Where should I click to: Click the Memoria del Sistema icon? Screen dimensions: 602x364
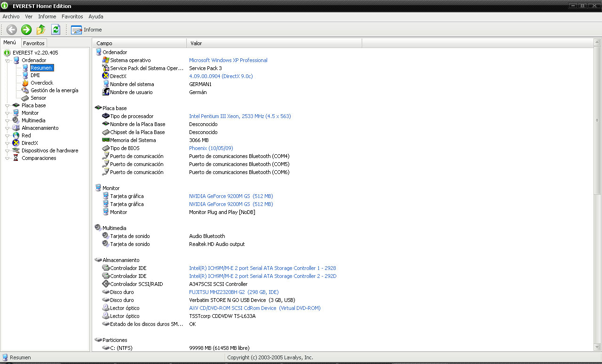click(106, 140)
